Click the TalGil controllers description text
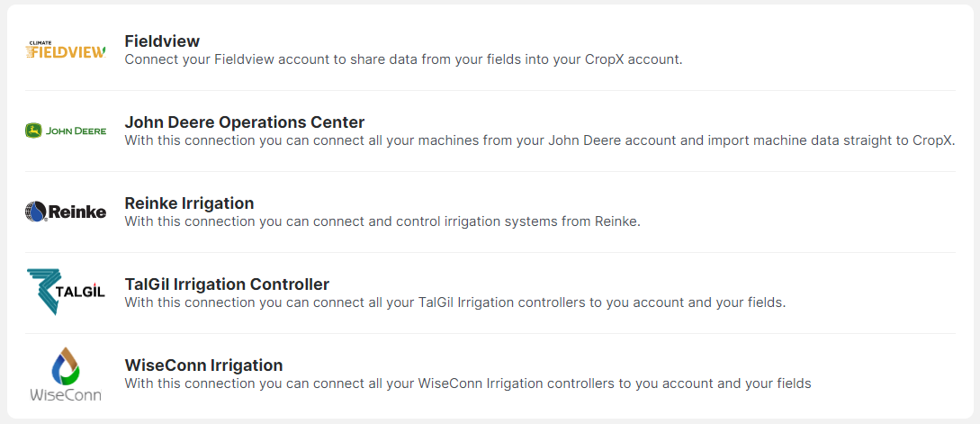 (x=454, y=302)
